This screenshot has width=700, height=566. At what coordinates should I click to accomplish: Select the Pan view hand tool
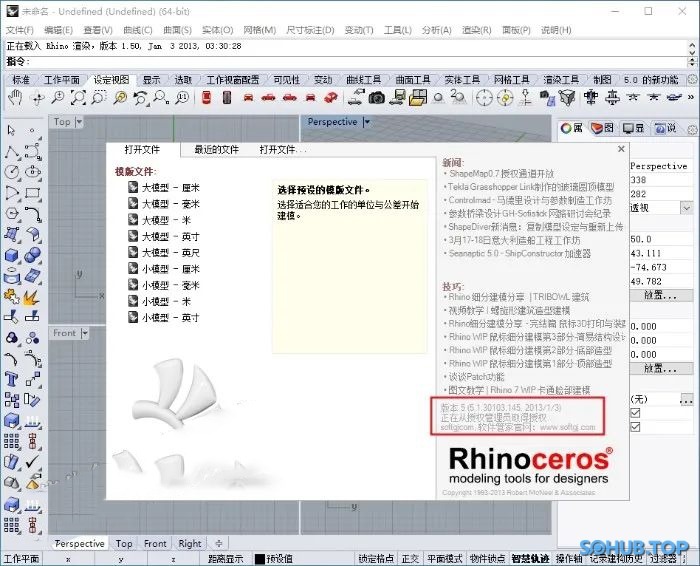tap(15, 98)
